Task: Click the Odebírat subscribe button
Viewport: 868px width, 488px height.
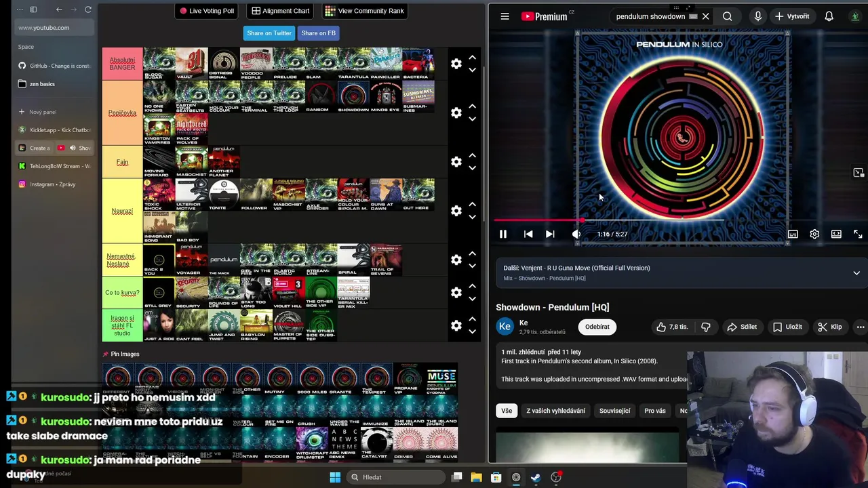Action: tap(597, 327)
